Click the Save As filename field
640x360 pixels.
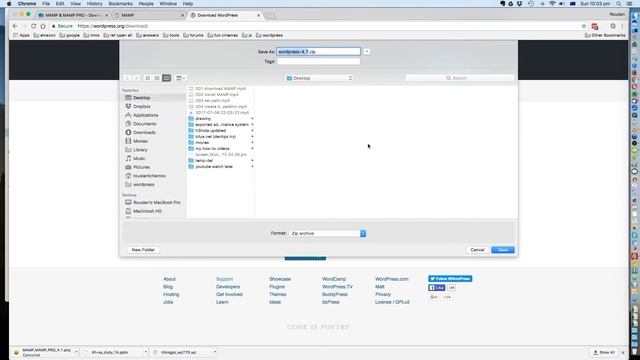point(318,52)
